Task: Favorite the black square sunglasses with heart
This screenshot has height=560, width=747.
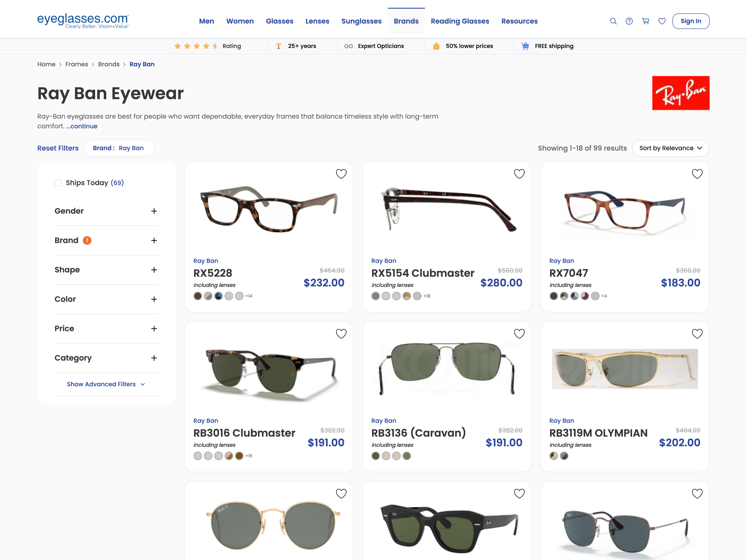Action: (x=519, y=493)
